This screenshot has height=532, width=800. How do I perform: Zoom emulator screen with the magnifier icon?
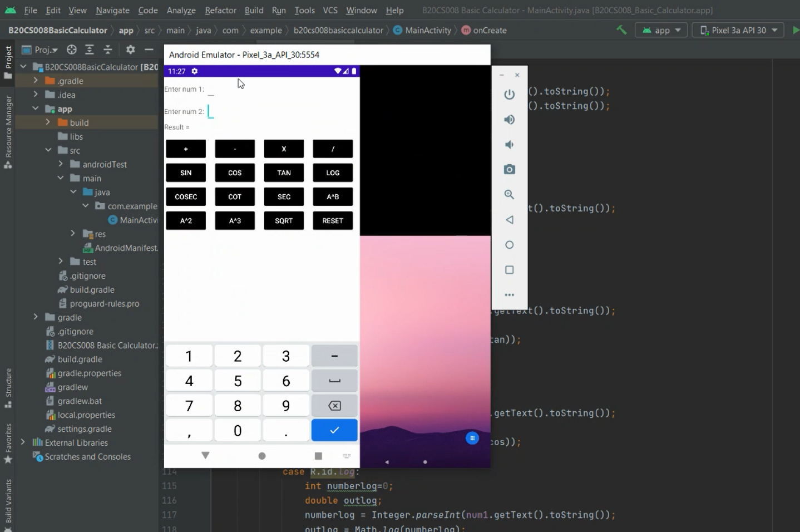509,194
